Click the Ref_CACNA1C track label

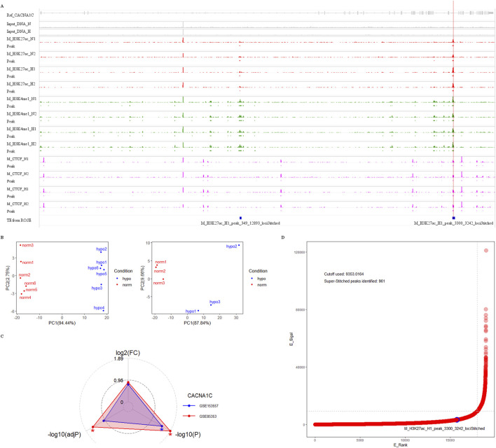(20, 15)
